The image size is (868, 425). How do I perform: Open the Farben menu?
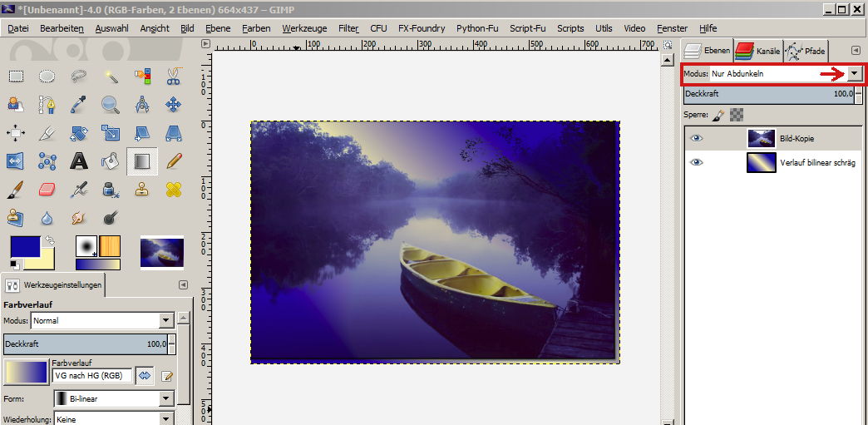(256, 28)
